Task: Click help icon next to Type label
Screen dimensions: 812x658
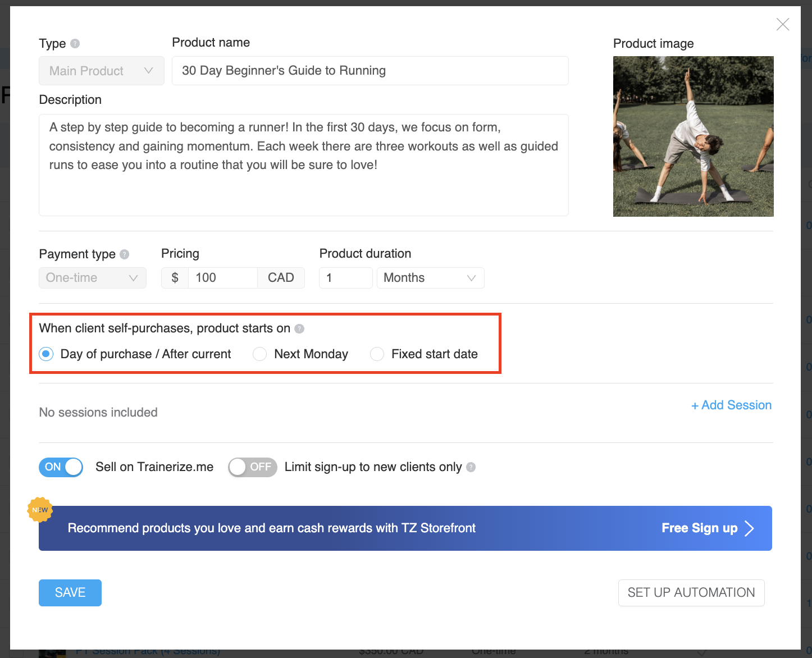Action: 75,44
